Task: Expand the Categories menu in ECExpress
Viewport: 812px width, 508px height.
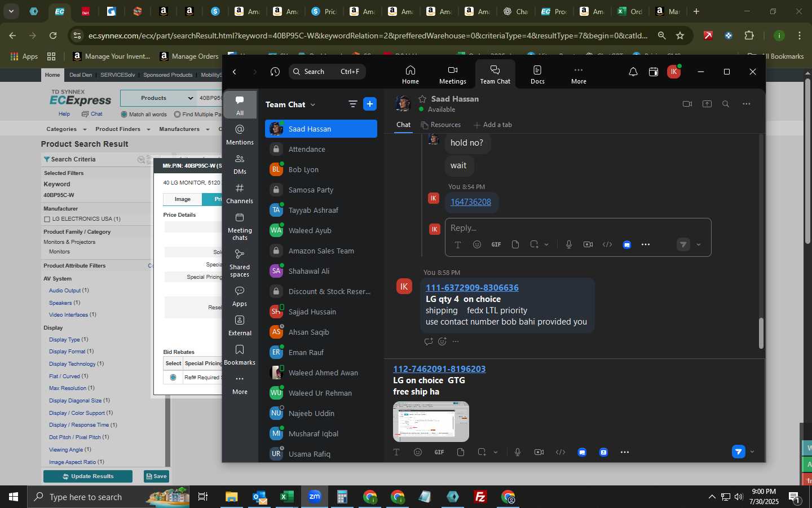Action: 65,129
